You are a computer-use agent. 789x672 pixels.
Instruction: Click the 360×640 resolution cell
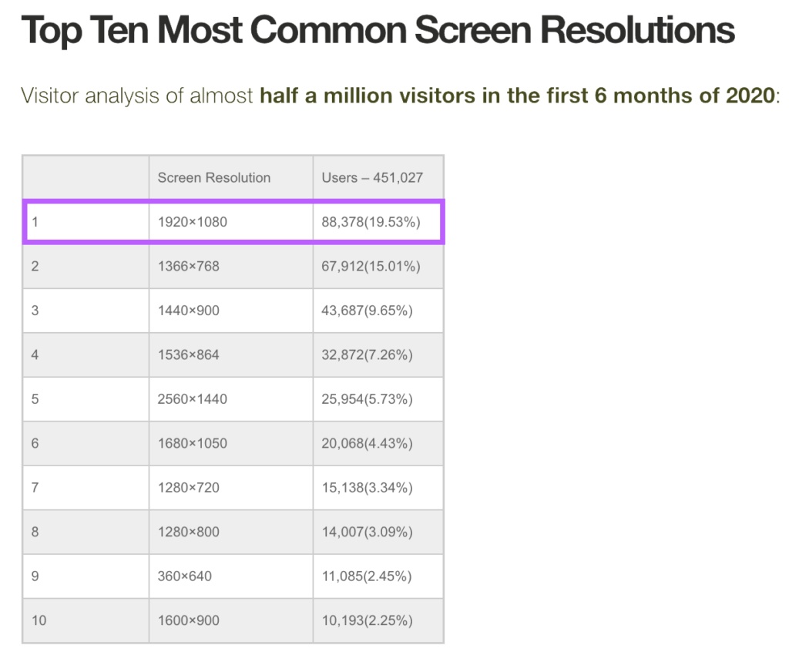point(185,576)
